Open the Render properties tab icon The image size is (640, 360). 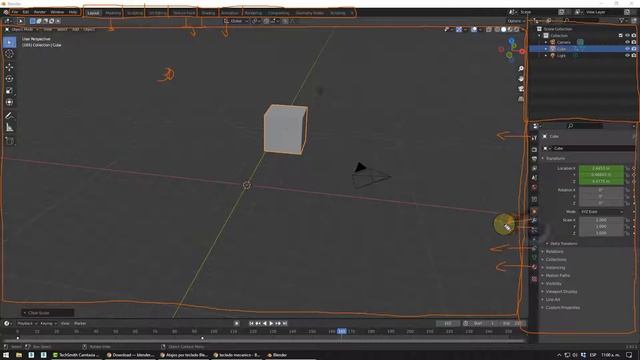(534, 149)
